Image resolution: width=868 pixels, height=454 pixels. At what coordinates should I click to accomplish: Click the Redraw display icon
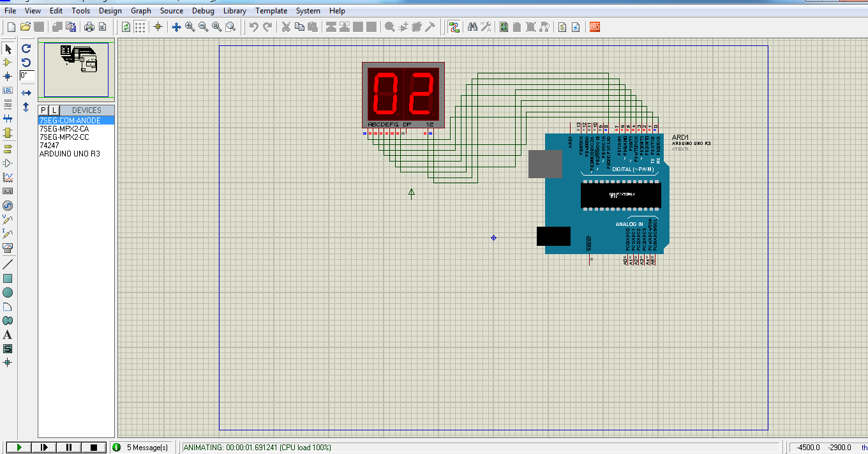[x=126, y=27]
